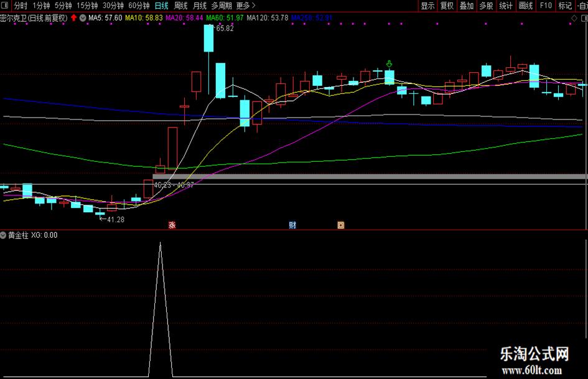
Task: Click the 统计 statistics button
Action: click(505, 6)
